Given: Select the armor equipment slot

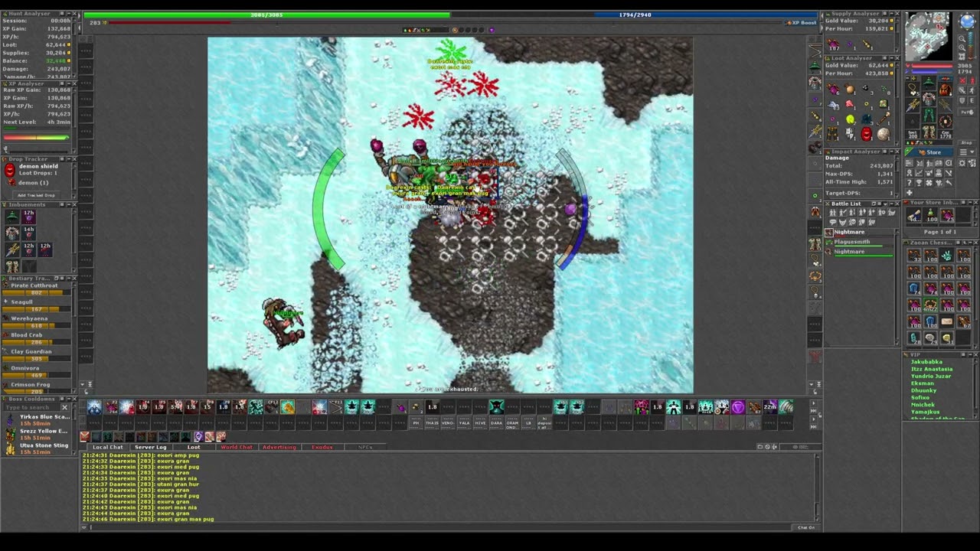Looking at the screenshot, I should point(929,99).
